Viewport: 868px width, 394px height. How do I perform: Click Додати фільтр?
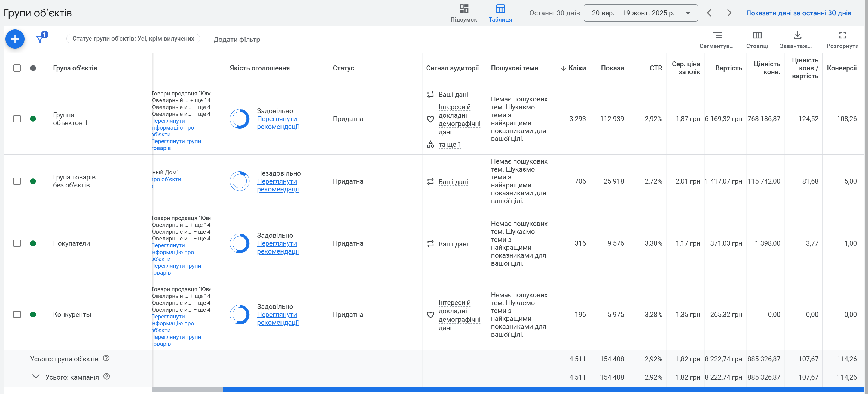click(x=237, y=40)
